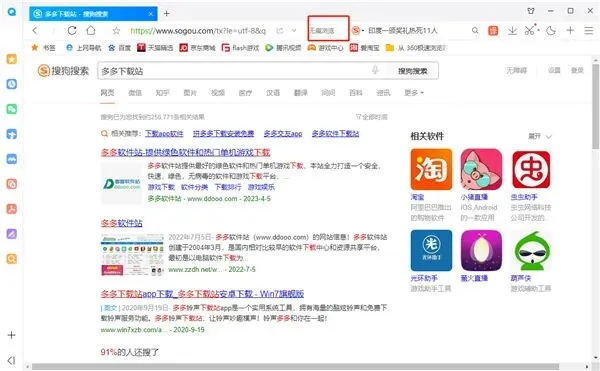This screenshot has width=600, height=371.
Task: Open the 书签 bookmarks star
Action: [x=43, y=47]
